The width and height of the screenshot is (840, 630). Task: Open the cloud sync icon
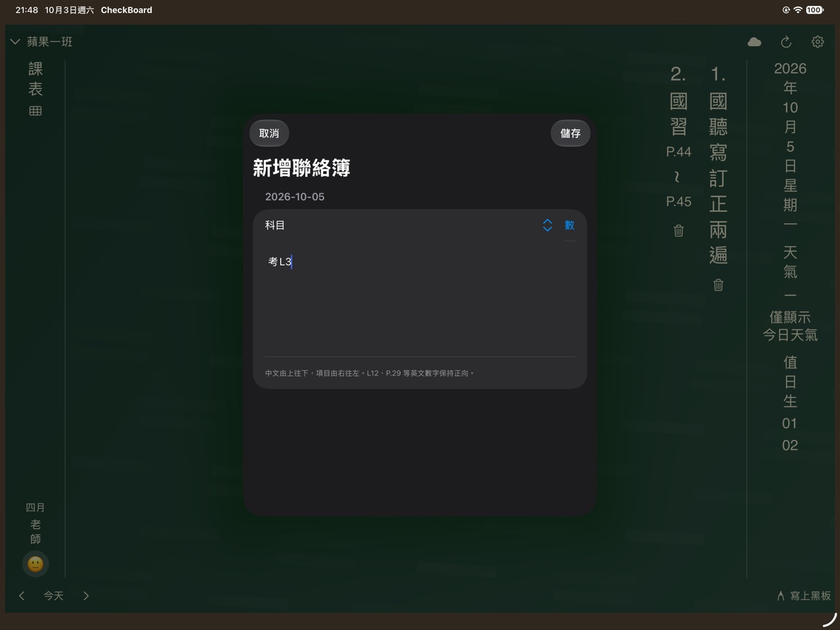tap(754, 42)
